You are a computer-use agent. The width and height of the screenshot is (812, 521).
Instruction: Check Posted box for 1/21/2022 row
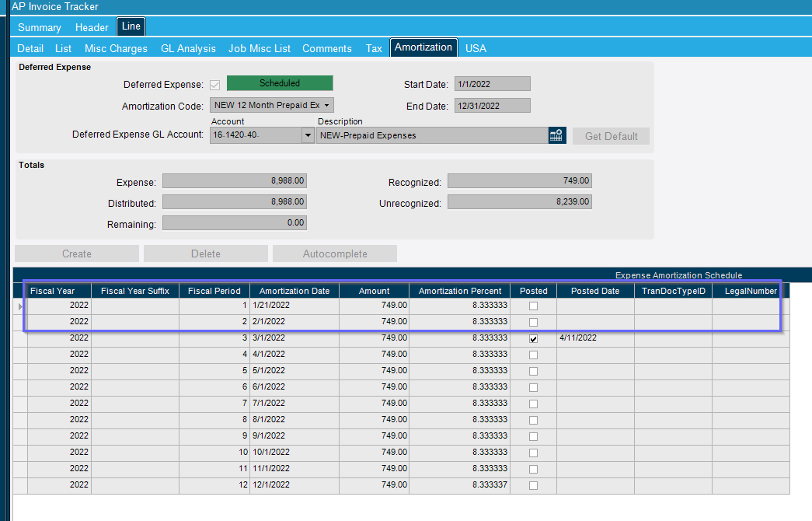(x=533, y=306)
